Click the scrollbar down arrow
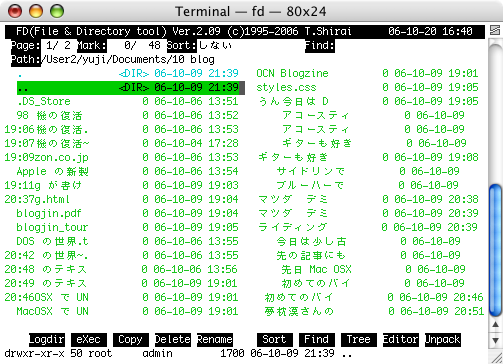This screenshot has height=364, width=503. tap(495, 340)
